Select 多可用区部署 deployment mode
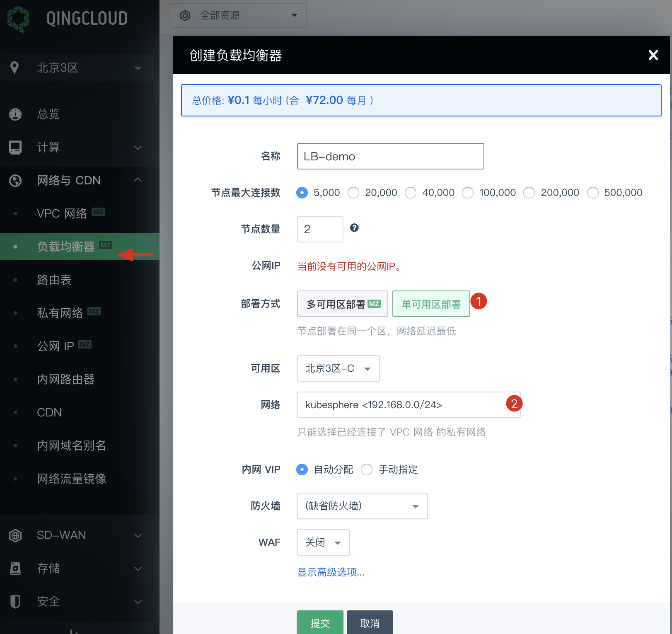The height and width of the screenshot is (634, 672). pos(343,304)
